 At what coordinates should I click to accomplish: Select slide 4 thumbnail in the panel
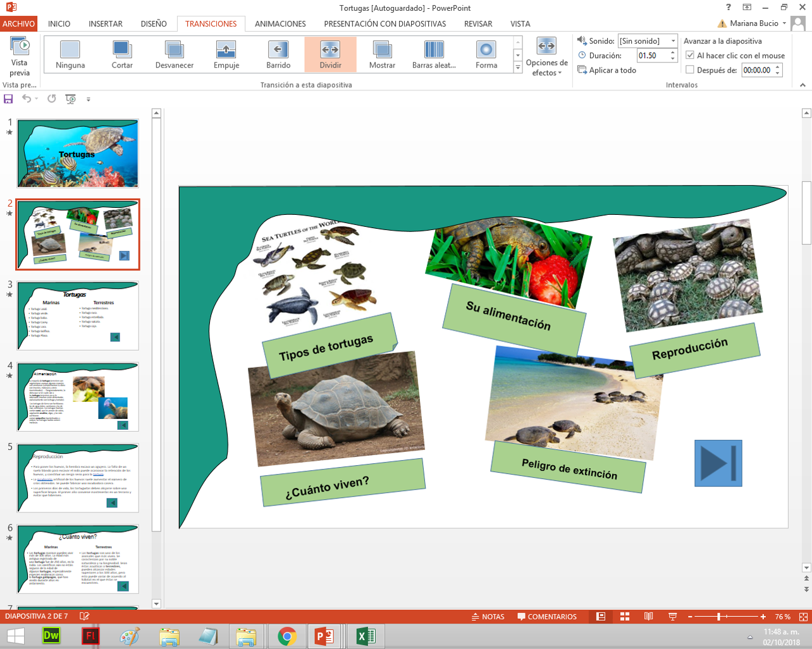[x=77, y=397]
